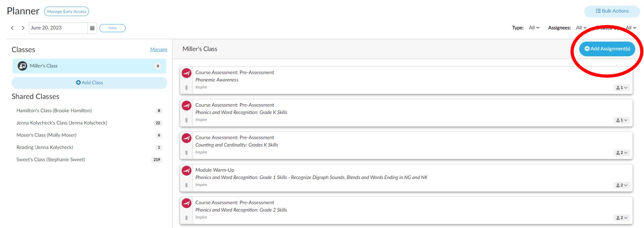This screenshot has width=644, height=228.
Task: Open the Type filter dropdown
Action: point(534,28)
